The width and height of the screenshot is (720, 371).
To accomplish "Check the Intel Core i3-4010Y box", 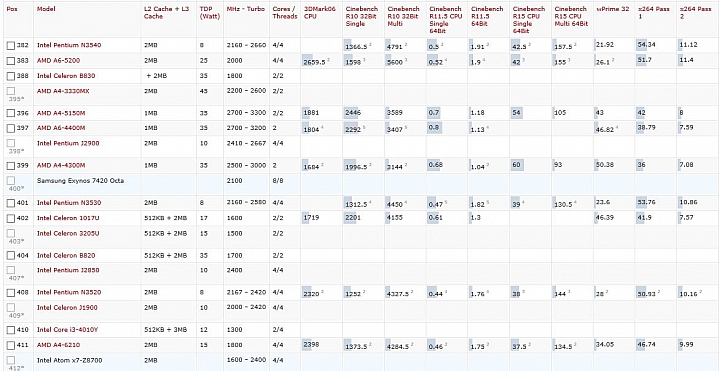I will [11, 330].
